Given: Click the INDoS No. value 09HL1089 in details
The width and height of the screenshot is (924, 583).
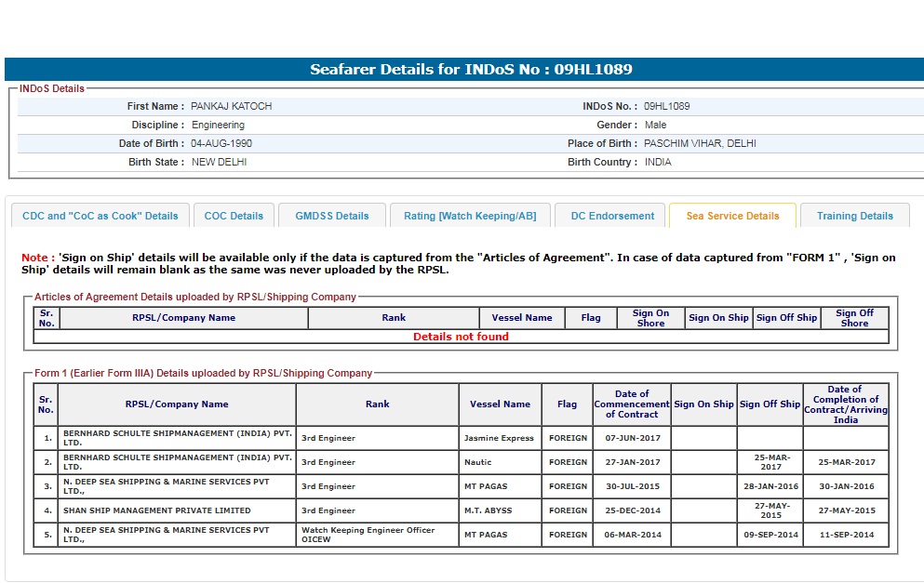Looking at the screenshot, I should (666, 107).
